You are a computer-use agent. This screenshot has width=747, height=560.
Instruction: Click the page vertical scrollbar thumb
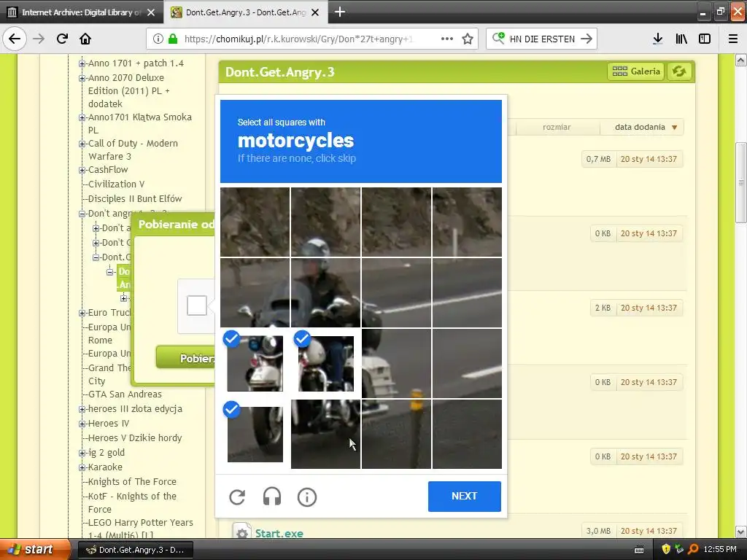pos(741,182)
